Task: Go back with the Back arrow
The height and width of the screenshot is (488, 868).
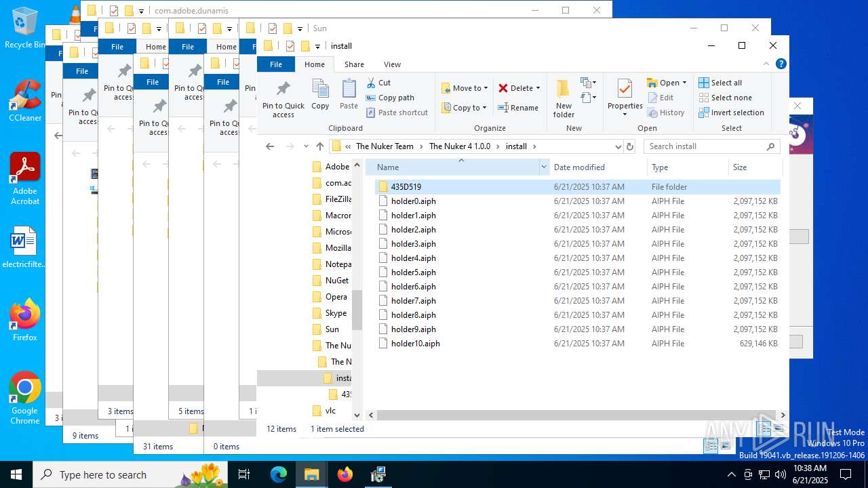Action: point(270,146)
